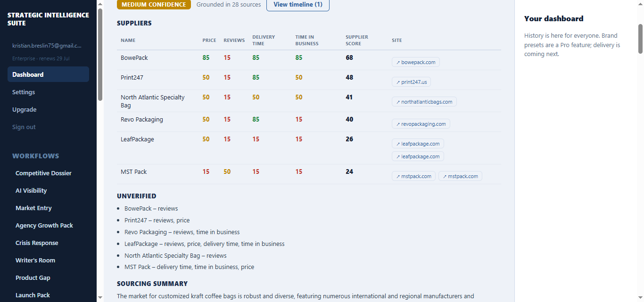Click the account email kristian.breslin75

[x=47, y=46]
